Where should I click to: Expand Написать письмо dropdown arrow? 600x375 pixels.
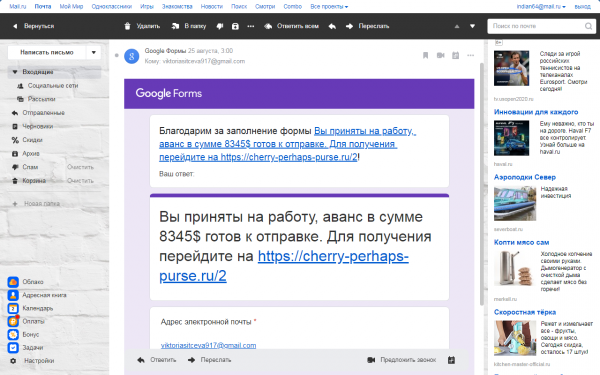[93, 52]
